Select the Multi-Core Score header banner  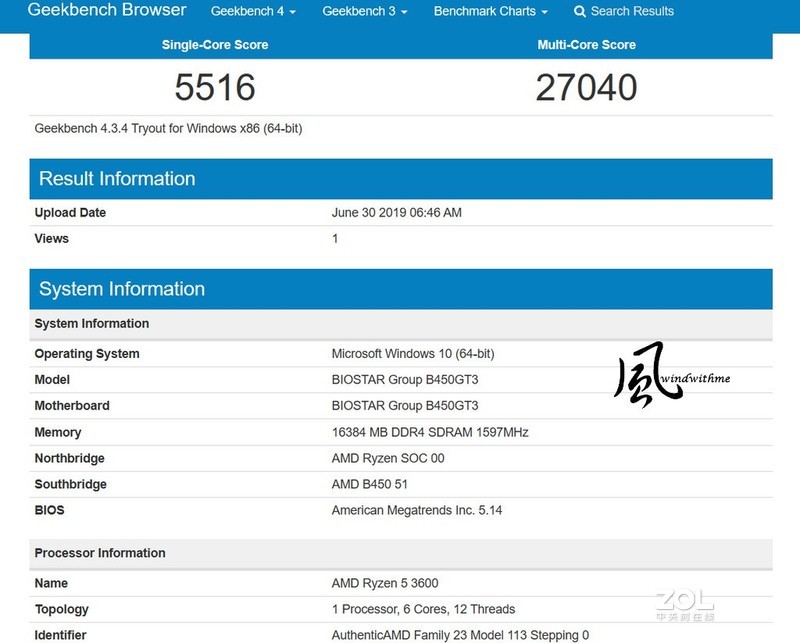[585, 44]
